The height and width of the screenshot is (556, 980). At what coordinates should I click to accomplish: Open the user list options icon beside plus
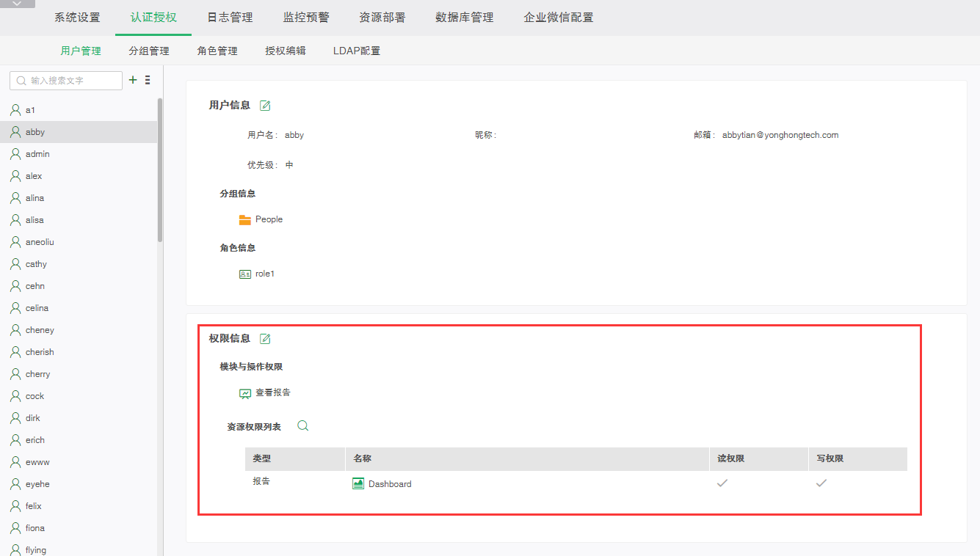coord(147,80)
